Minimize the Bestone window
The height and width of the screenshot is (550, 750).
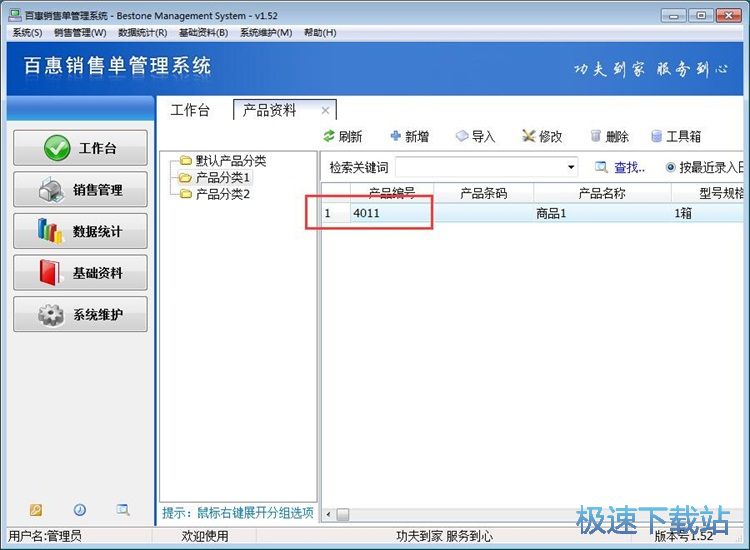[673, 16]
